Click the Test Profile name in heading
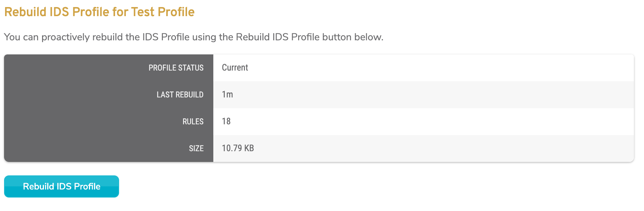Viewport: 644px width, 211px height. click(x=165, y=11)
